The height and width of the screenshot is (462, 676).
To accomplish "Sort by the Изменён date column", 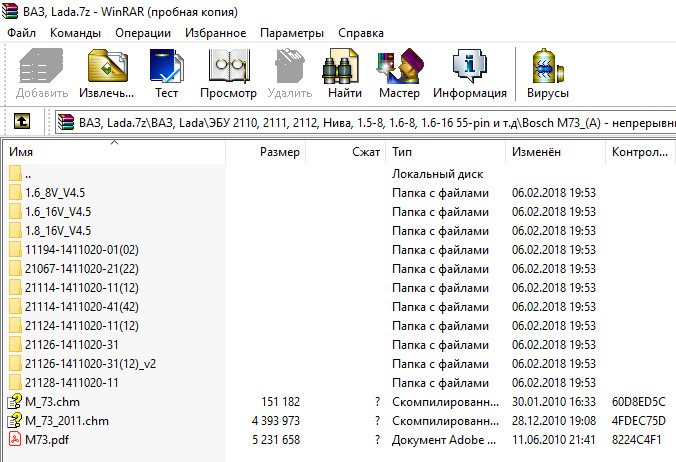I will (536, 152).
